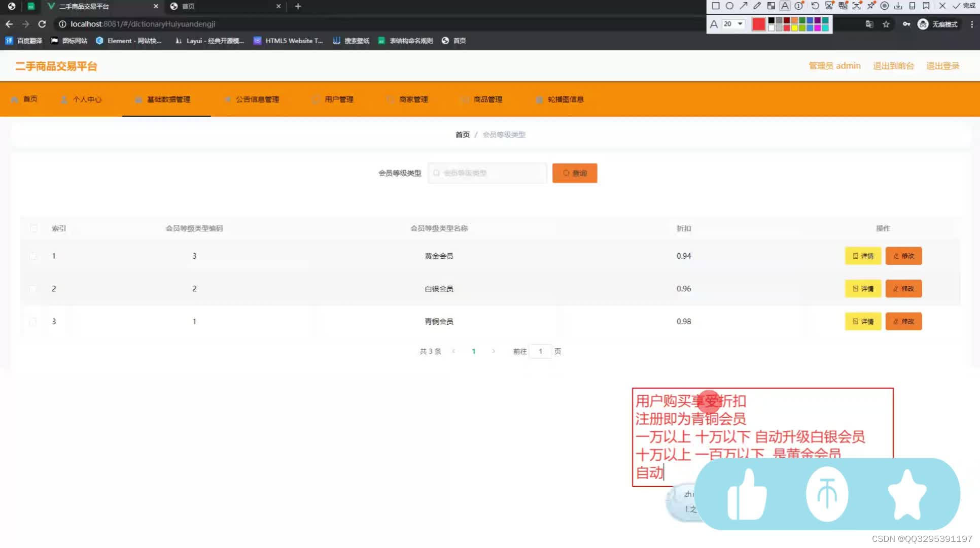This screenshot has width=980, height=548.
Task: Open the 商家管理 navigation menu
Action: point(408,99)
